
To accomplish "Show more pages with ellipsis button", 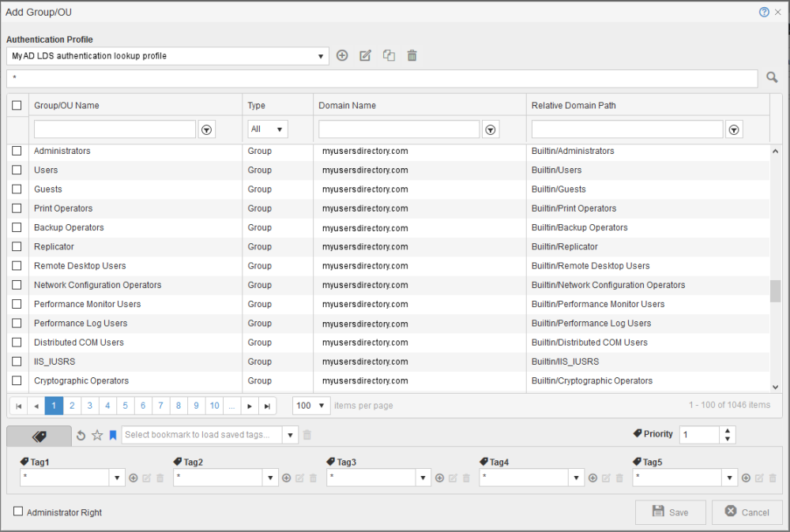I will tap(231, 406).
